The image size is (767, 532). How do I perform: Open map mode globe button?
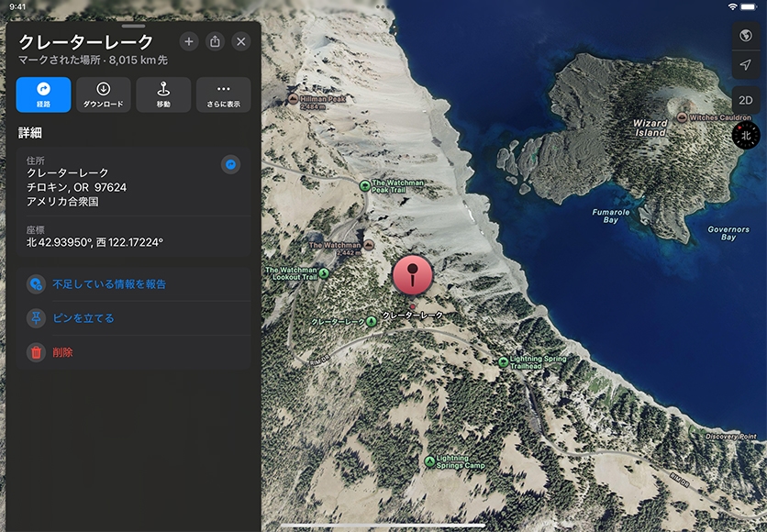click(x=745, y=36)
